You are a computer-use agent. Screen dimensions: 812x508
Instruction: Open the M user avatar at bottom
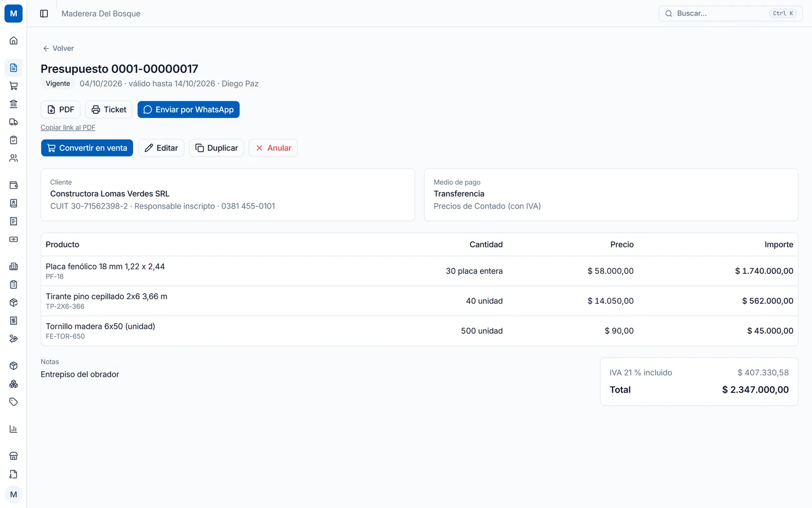[x=14, y=494]
